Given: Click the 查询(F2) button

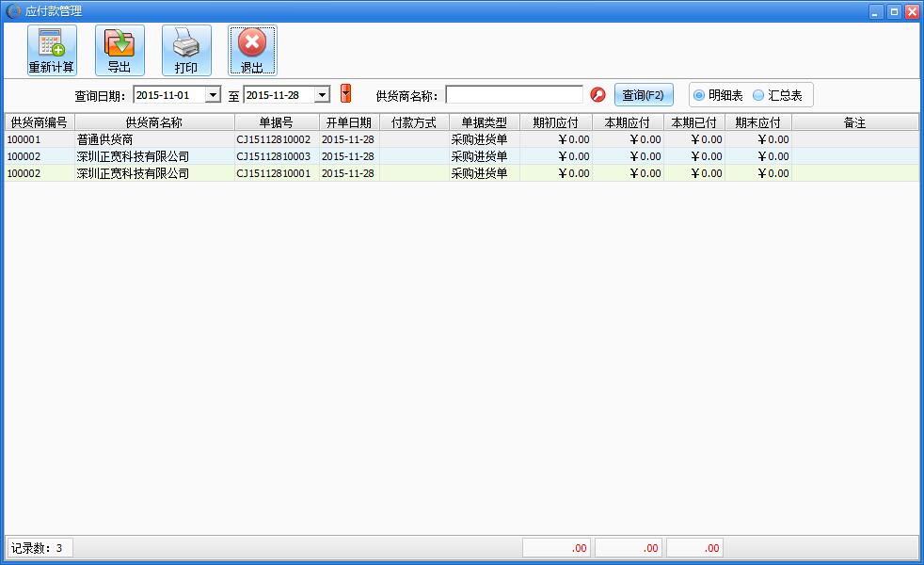Looking at the screenshot, I should (x=644, y=95).
